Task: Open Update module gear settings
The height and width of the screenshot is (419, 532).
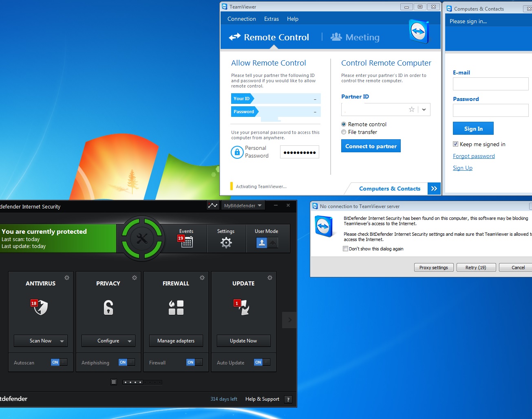Action: [x=270, y=278]
